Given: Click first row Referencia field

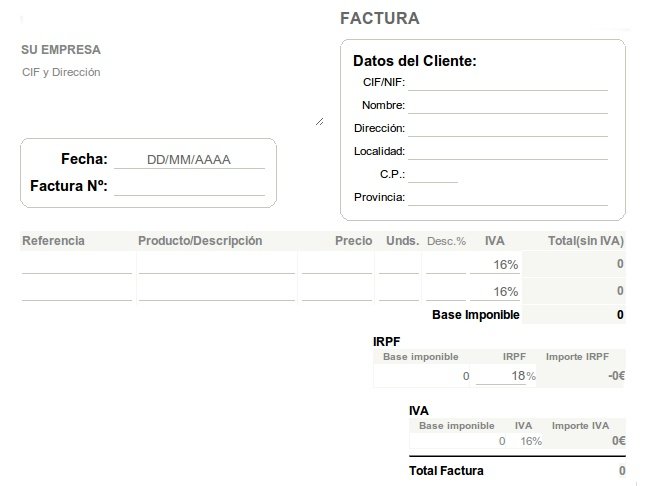Looking at the screenshot, I should (x=76, y=265).
